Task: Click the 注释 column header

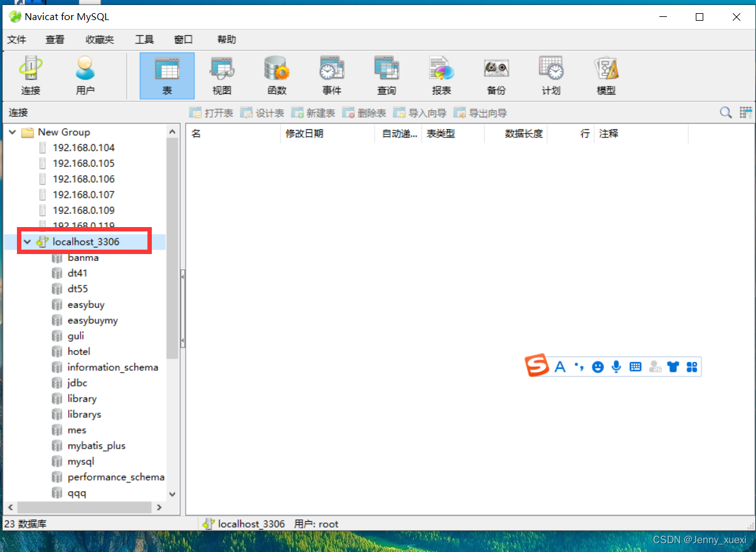Action: point(641,134)
